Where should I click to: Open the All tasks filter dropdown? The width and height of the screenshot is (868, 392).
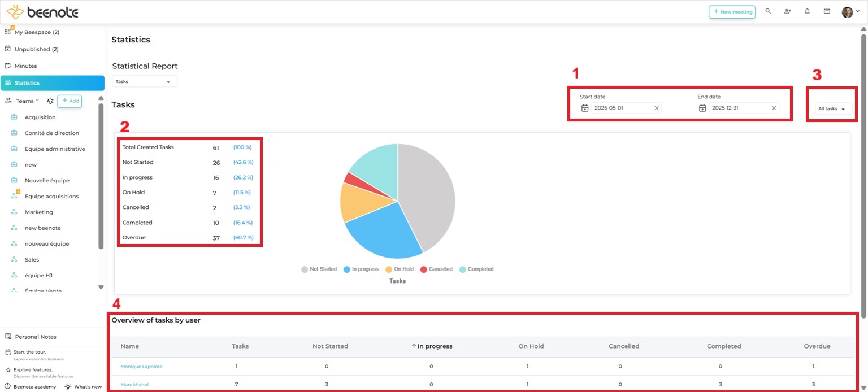pyautogui.click(x=831, y=108)
